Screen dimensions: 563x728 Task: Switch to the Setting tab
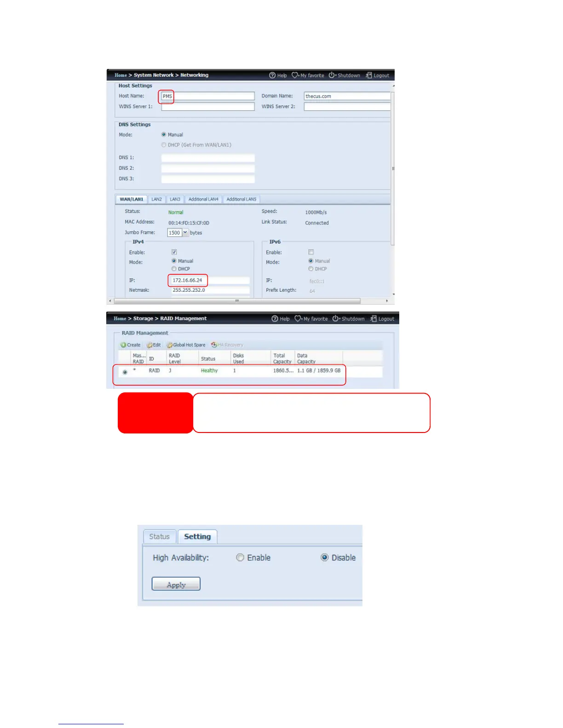coord(197,537)
